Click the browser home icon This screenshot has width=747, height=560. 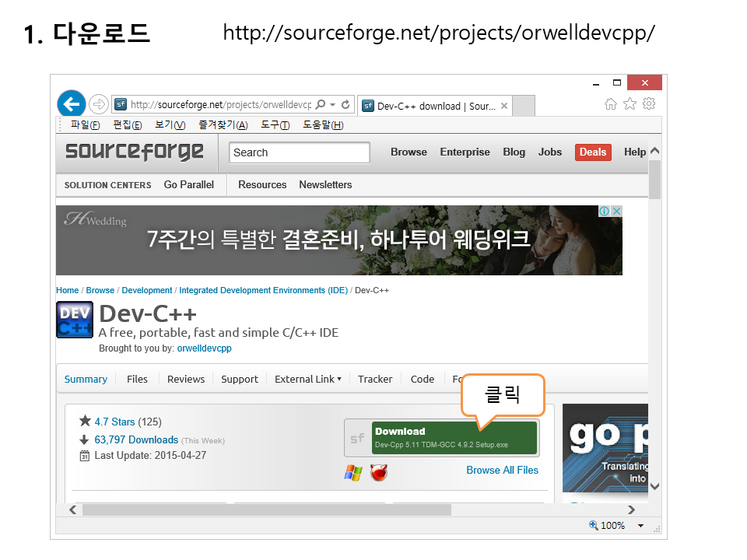click(611, 103)
